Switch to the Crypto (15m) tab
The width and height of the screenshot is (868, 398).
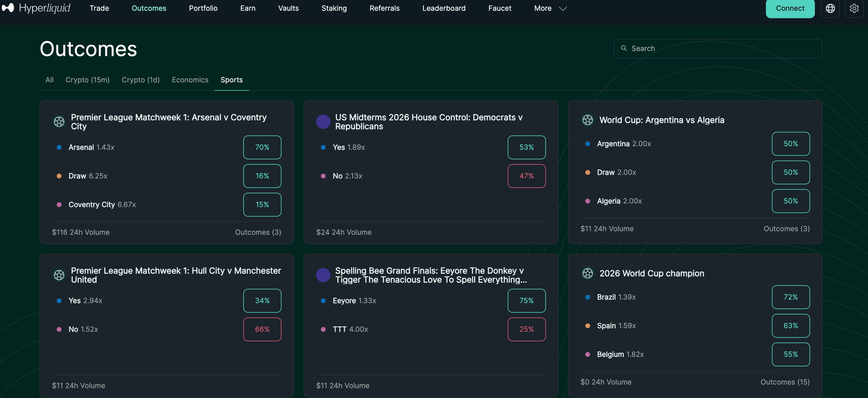pos(87,80)
